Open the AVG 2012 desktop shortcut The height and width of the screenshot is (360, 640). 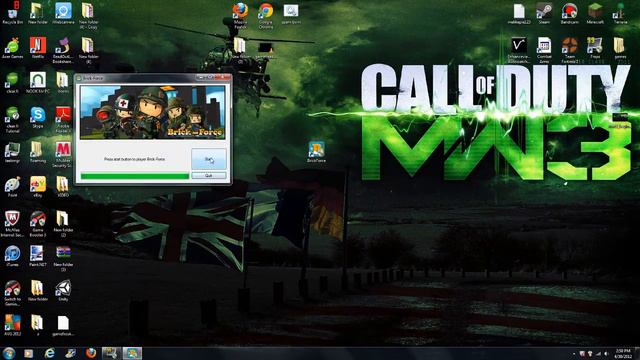click(x=12, y=325)
